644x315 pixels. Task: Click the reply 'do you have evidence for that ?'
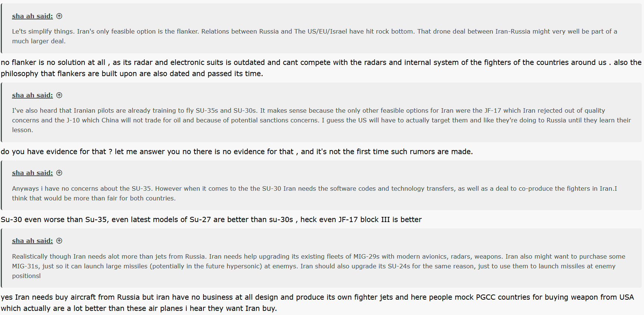[x=237, y=152]
